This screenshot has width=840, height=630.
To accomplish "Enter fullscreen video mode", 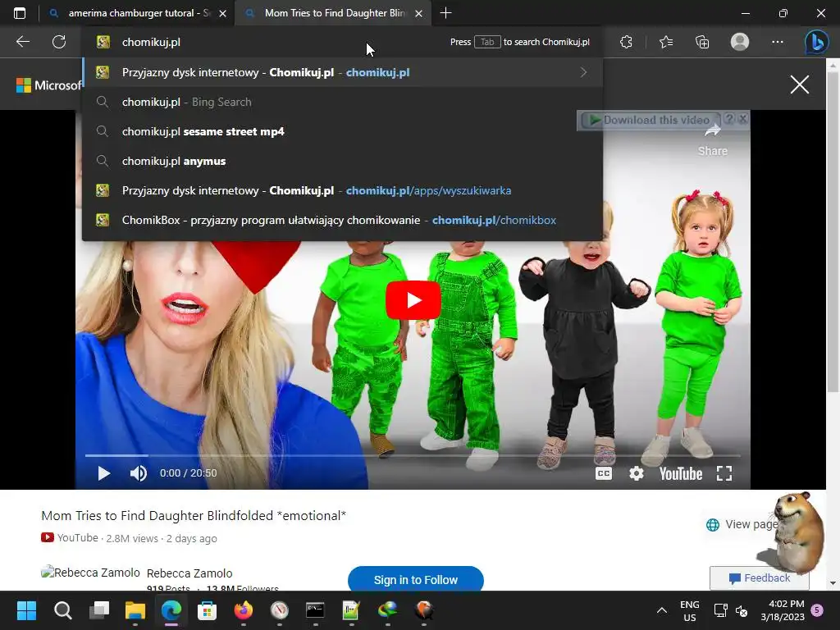I will [724, 473].
